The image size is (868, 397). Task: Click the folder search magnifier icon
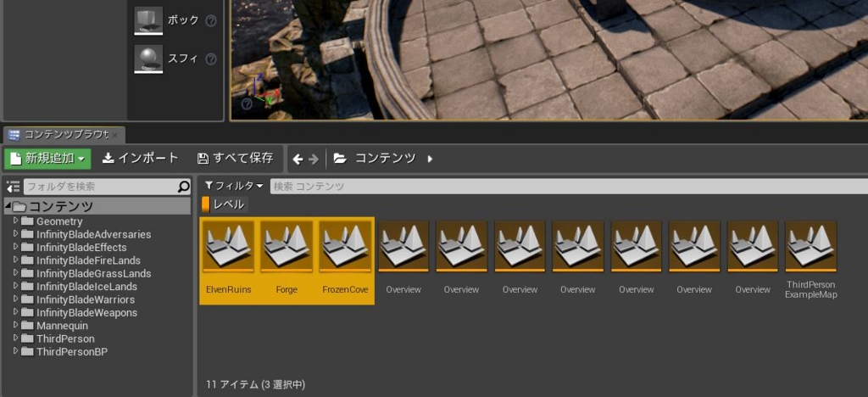tap(183, 187)
